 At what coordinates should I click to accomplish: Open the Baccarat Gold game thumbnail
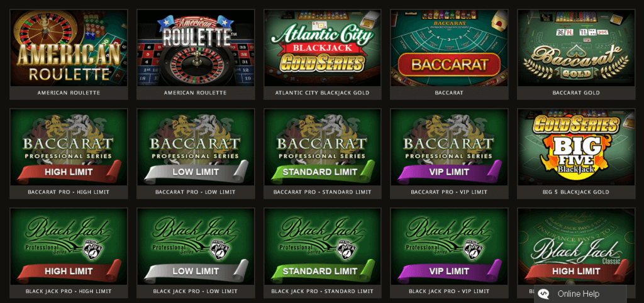coord(576,48)
